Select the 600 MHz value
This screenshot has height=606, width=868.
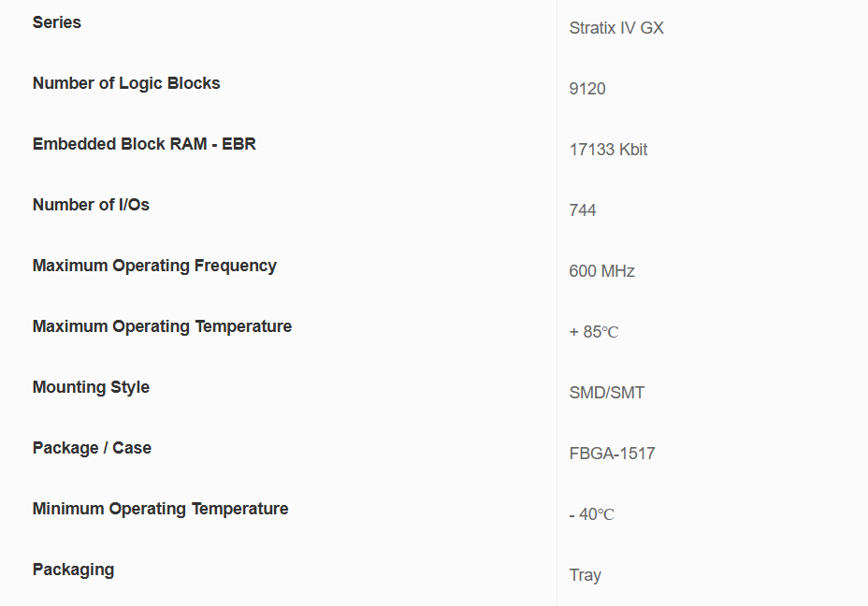601,271
